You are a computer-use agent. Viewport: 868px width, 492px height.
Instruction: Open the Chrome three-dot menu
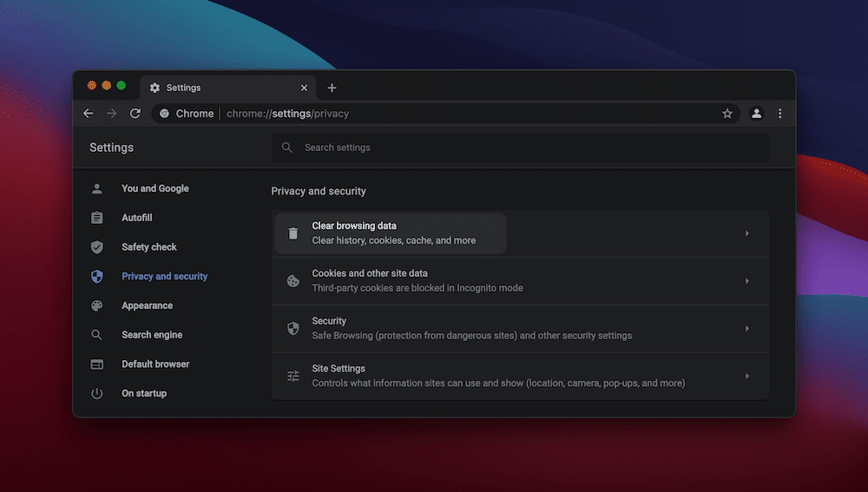(779, 114)
